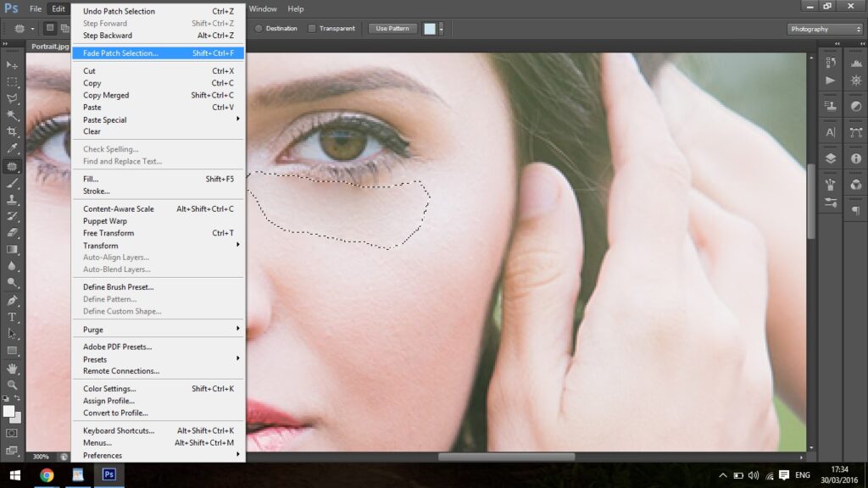Select the Eyedropper tool
The height and width of the screenshot is (488, 868).
click(12, 149)
